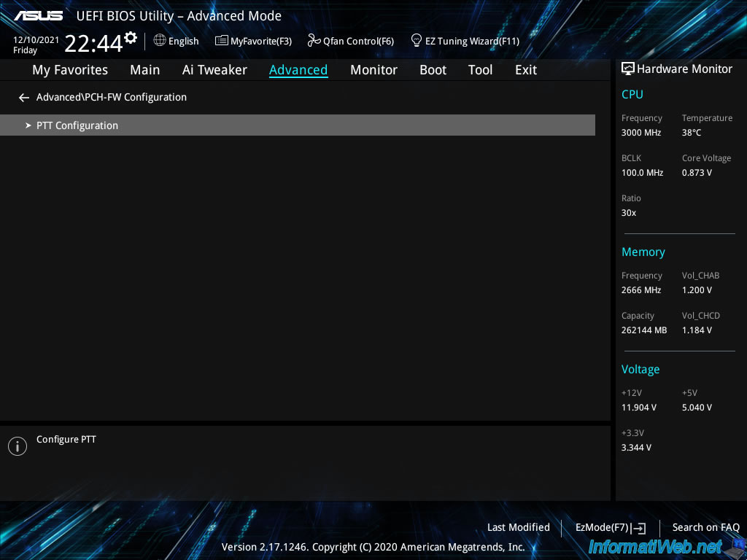The image size is (747, 560).
Task: Expand PTT Configuration submenu
Action: click(298, 125)
